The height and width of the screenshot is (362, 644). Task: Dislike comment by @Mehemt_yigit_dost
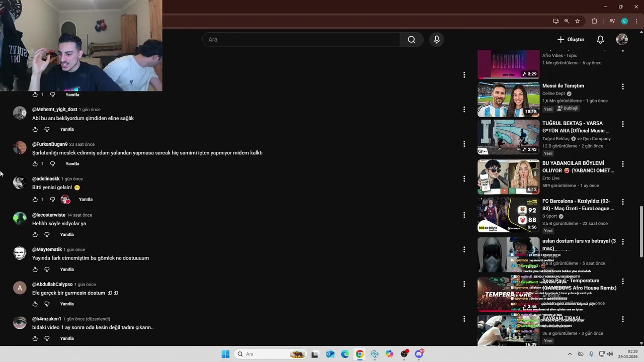(47, 129)
